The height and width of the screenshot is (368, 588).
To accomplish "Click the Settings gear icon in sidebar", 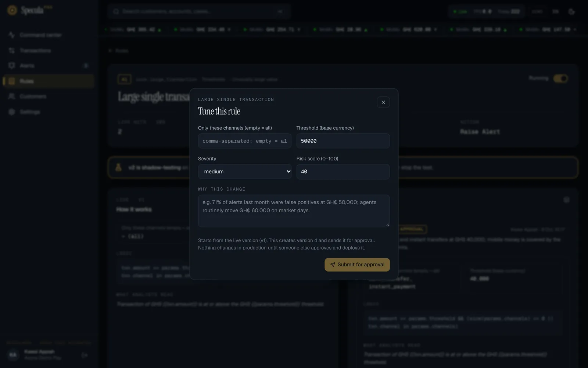I will pyautogui.click(x=12, y=112).
